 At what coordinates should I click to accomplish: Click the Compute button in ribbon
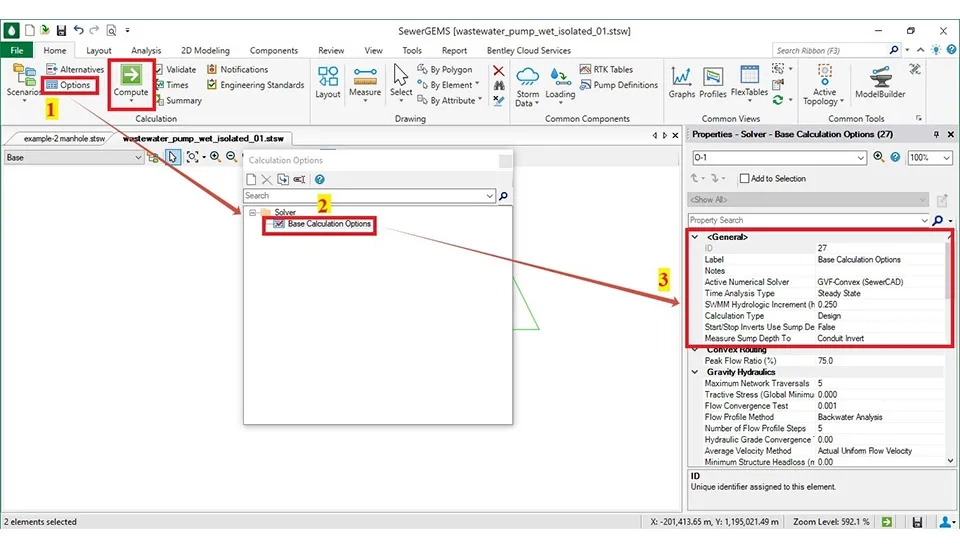(x=130, y=78)
